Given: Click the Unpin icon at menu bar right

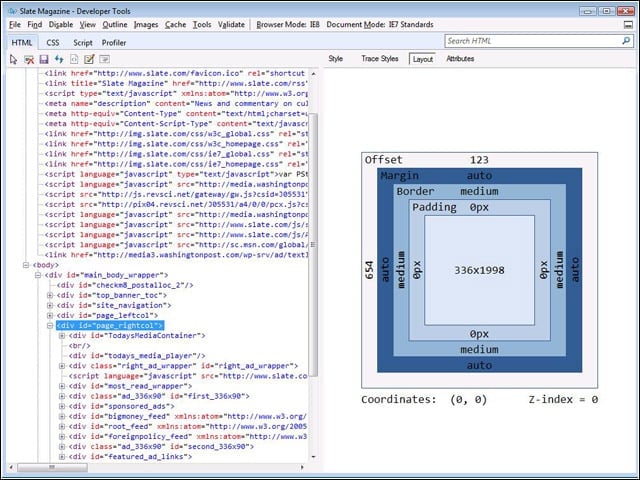Looking at the screenshot, I should [x=629, y=25].
